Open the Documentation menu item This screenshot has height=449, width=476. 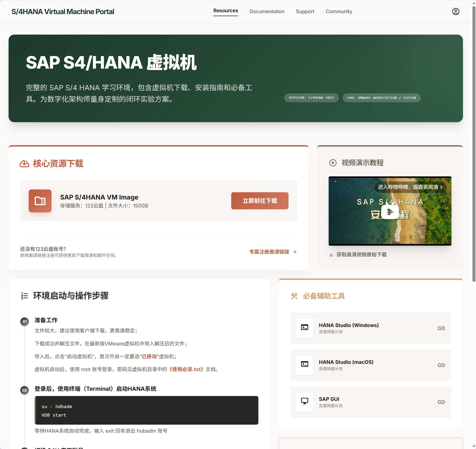pyautogui.click(x=267, y=12)
